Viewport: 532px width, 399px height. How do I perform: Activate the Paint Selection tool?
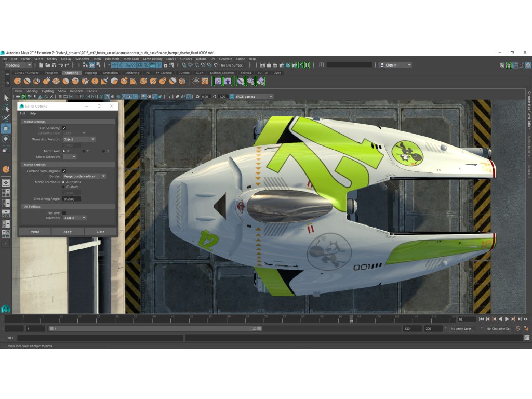[x=6, y=118]
